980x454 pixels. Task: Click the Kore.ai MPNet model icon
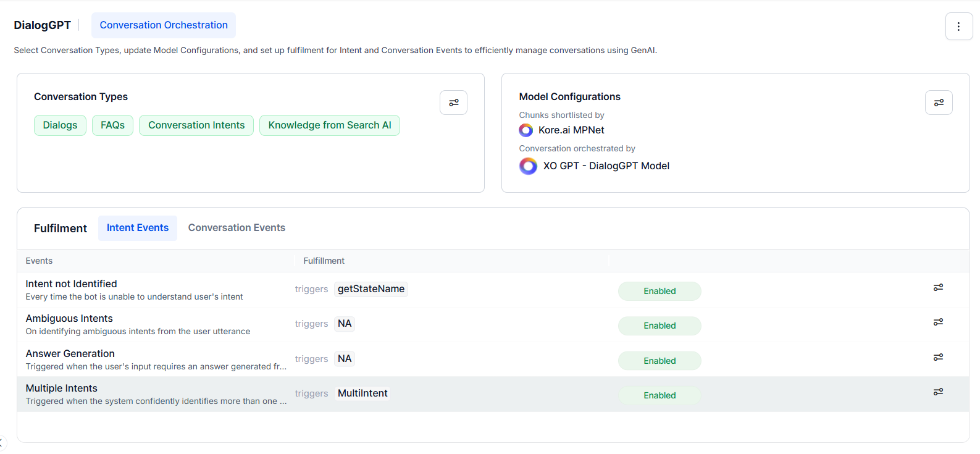(x=526, y=130)
